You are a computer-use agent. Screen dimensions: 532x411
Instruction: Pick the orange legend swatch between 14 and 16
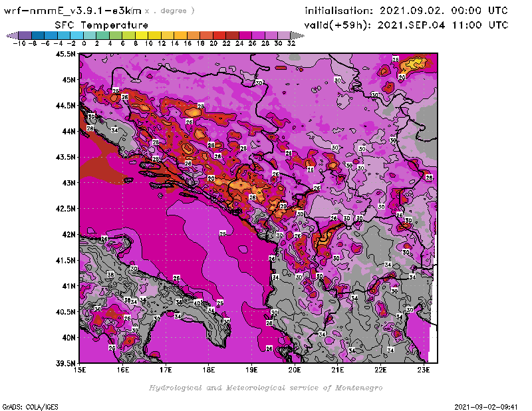click(180, 35)
